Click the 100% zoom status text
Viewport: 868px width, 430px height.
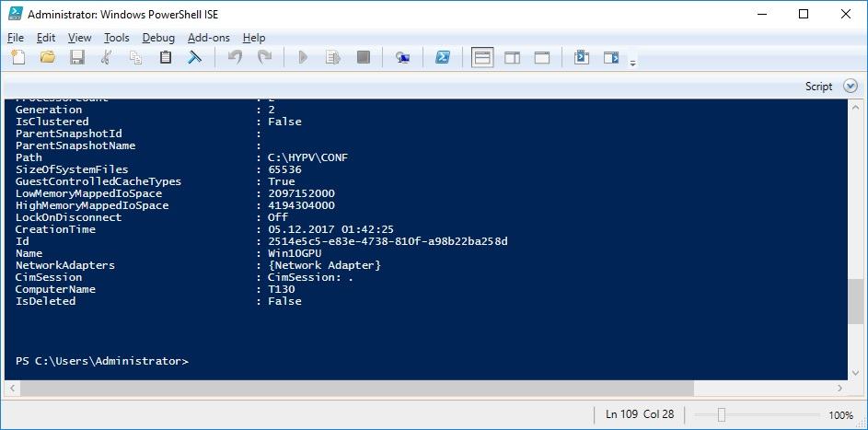[x=841, y=414]
